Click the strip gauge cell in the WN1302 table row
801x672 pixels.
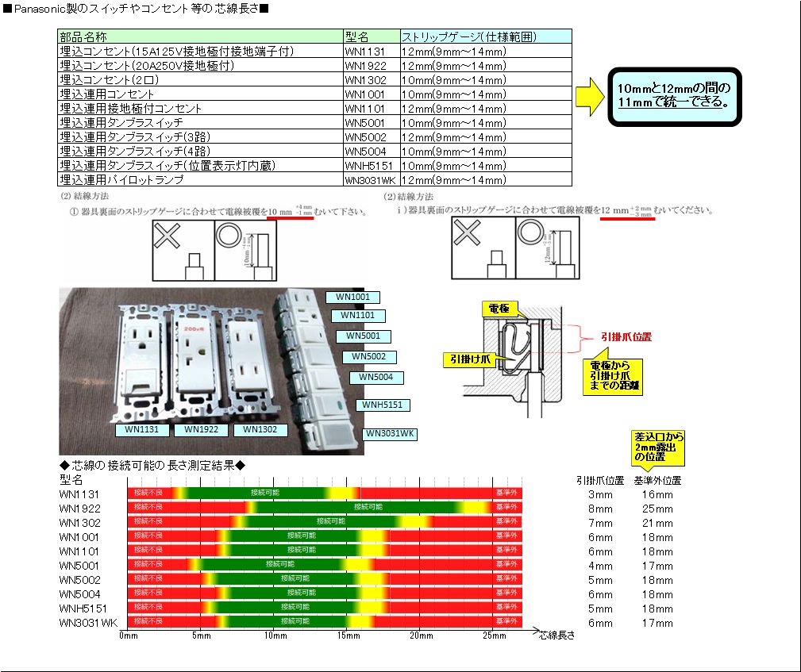(x=486, y=79)
